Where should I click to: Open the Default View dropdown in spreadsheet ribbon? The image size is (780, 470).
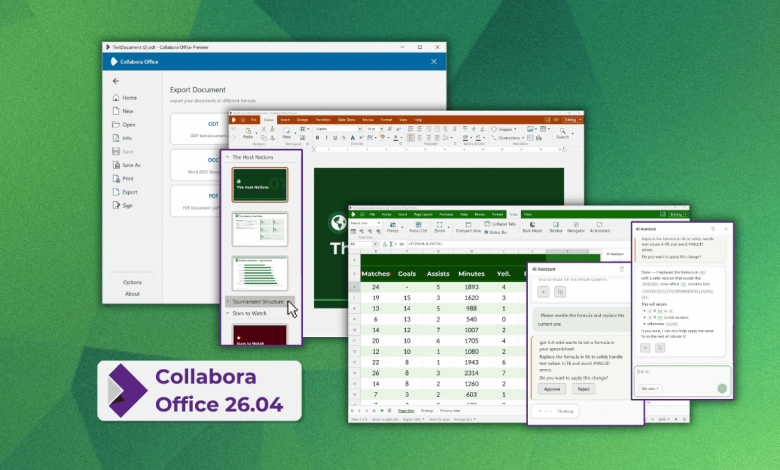pyautogui.click(x=365, y=223)
